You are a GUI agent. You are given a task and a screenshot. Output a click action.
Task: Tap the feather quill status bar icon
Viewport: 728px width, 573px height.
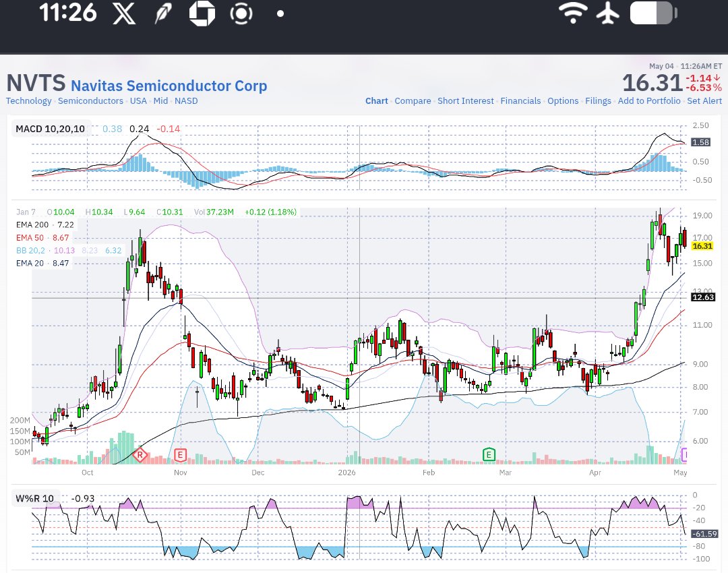(163, 13)
